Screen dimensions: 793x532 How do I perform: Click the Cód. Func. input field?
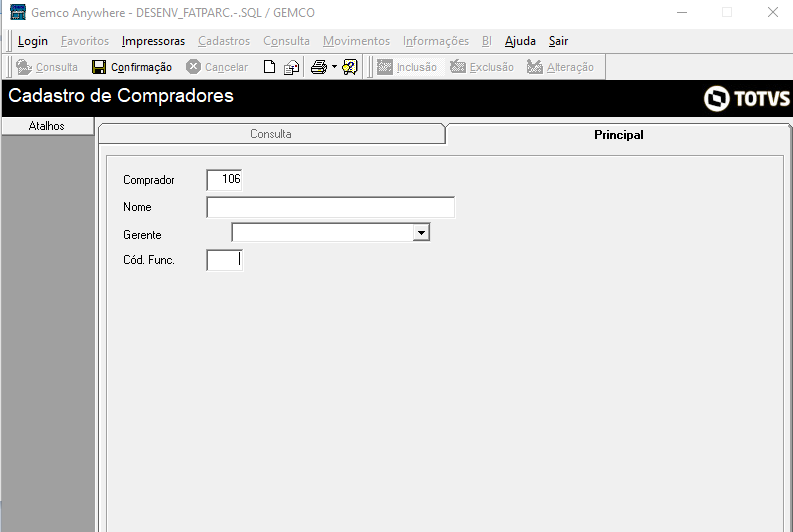225,260
